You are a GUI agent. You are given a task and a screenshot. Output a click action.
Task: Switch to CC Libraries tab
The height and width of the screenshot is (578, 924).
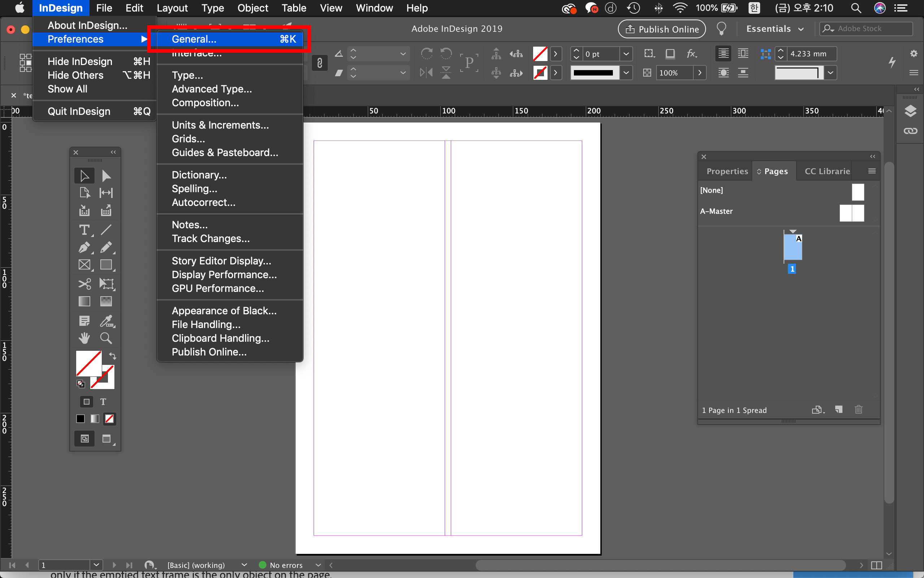tap(827, 171)
